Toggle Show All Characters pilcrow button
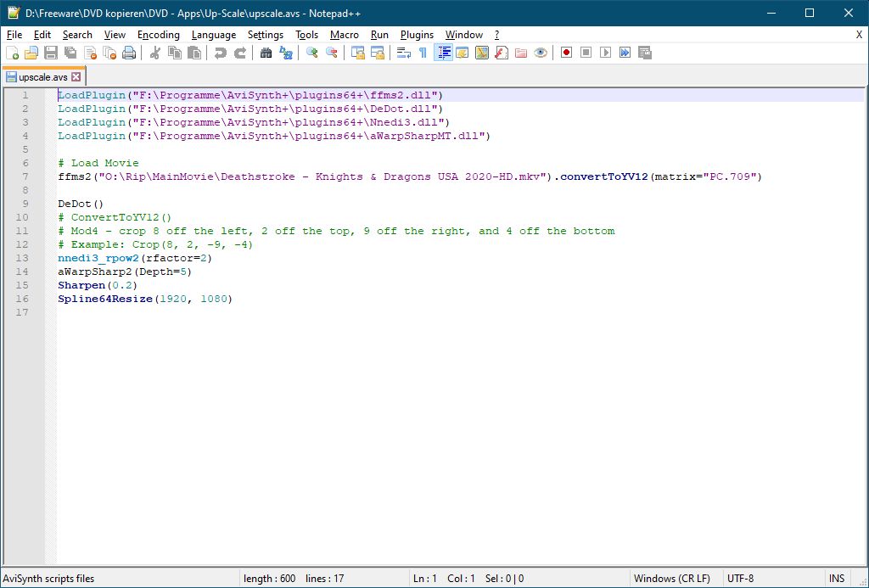 [x=423, y=53]
